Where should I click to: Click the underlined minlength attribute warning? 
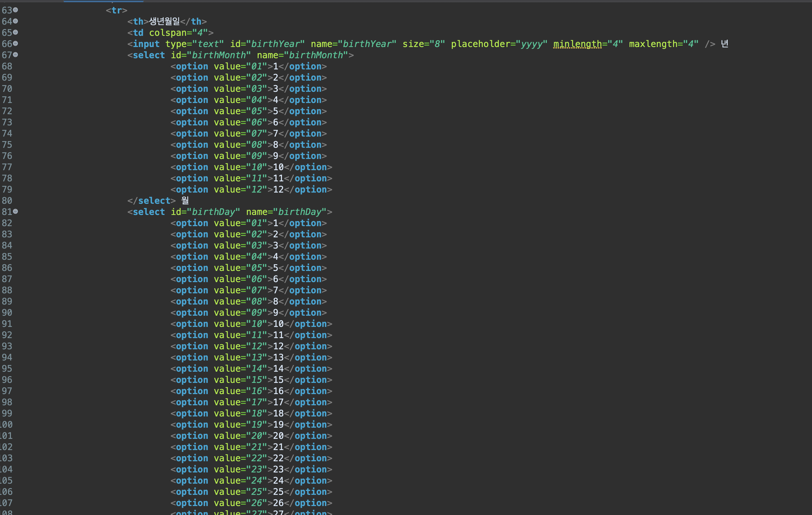(577, 44)
